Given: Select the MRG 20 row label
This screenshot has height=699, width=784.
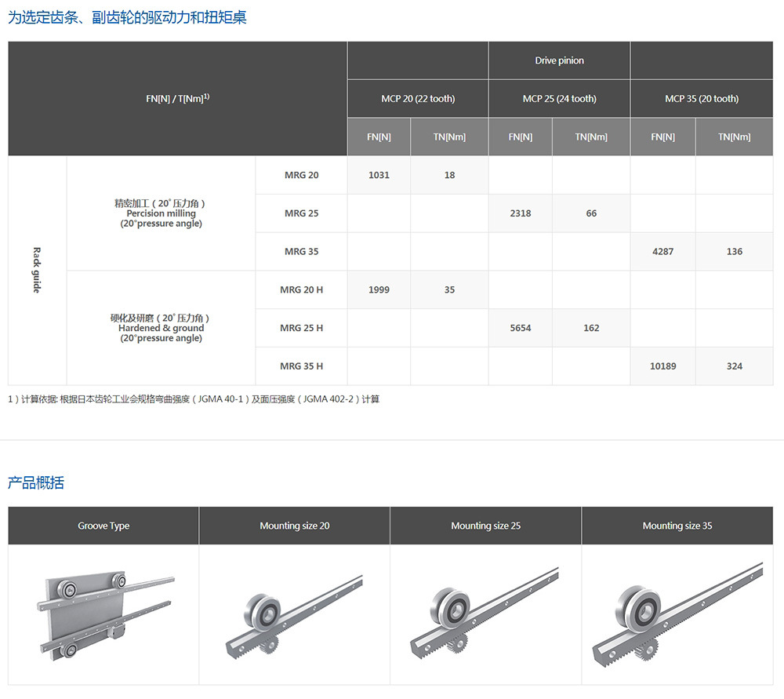Looking at the screenshot, I should [301, 175].
